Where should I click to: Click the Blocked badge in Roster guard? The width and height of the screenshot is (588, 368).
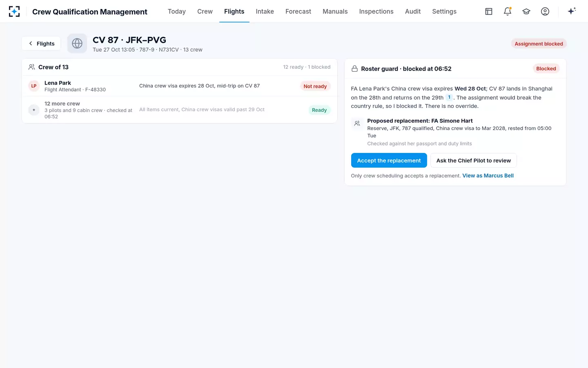click(546, 69)
